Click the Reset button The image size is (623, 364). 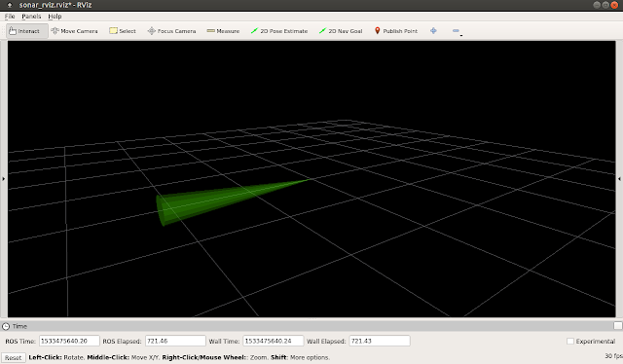13,357
